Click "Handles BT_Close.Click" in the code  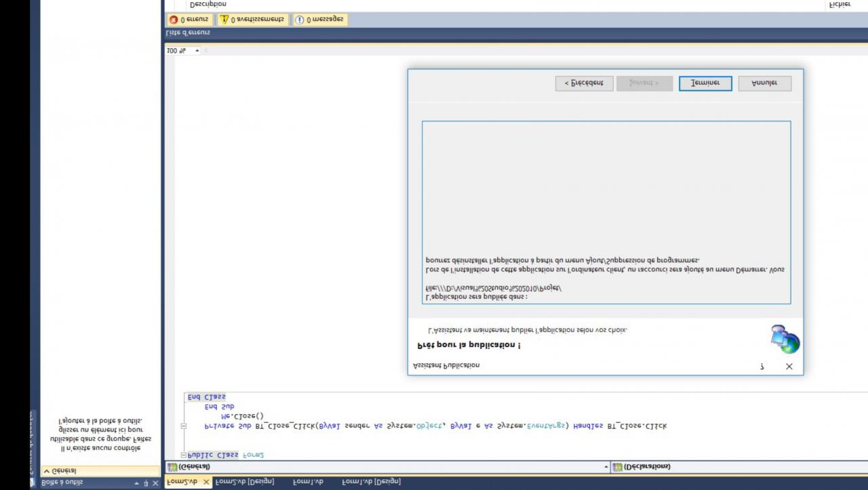click(620, 426)
